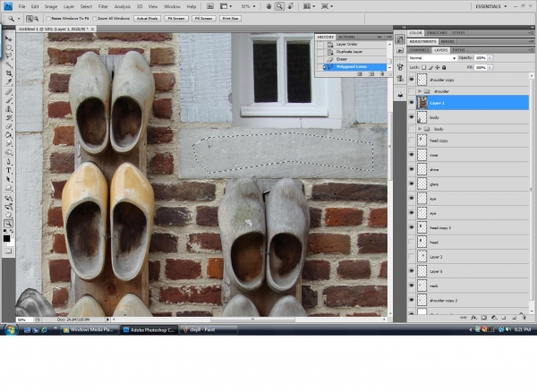Image resolution: width=537 pixels, height=392 pixels.
Task: Open the Analysis menu
Action: (x=123, y=6)
